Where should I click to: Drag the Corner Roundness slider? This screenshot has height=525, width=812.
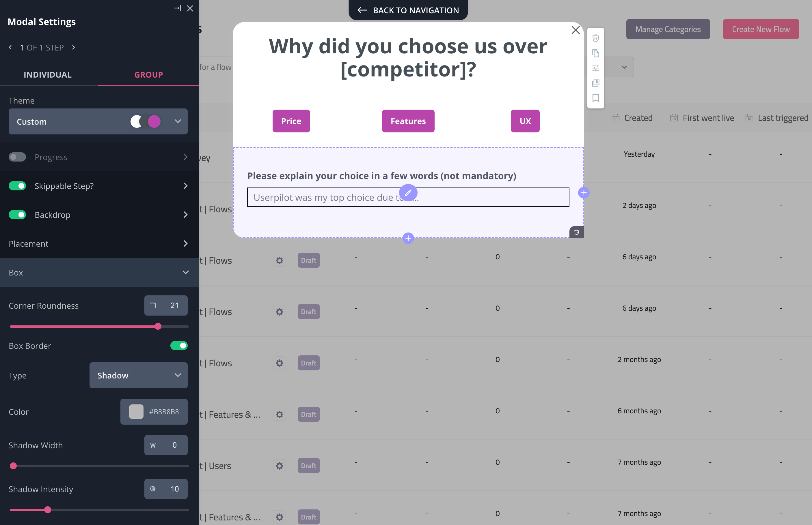tap(158, 326)
